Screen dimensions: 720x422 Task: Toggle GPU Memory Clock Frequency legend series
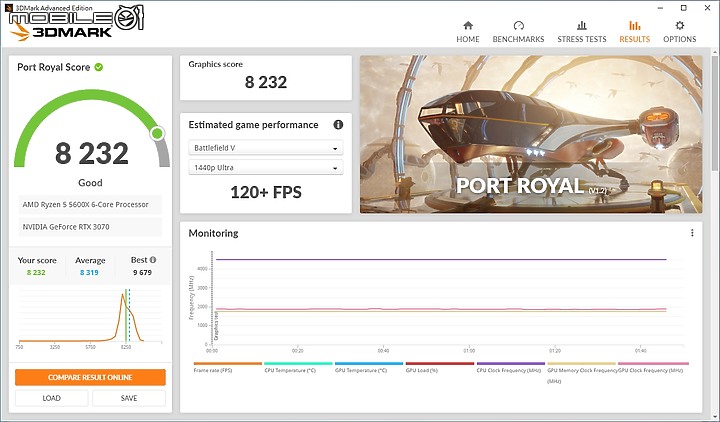click(x=581, y=372)
